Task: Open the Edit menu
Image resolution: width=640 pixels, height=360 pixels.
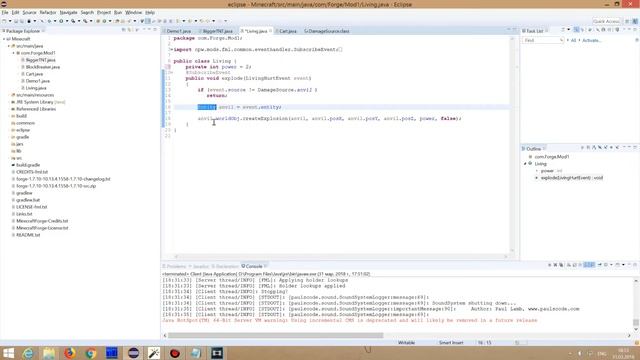Action: pyautogui.click(x=16, y=13)
